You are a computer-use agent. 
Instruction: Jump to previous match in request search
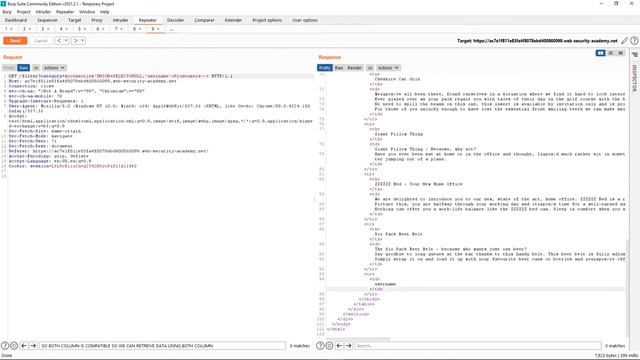tap(24, 346)
